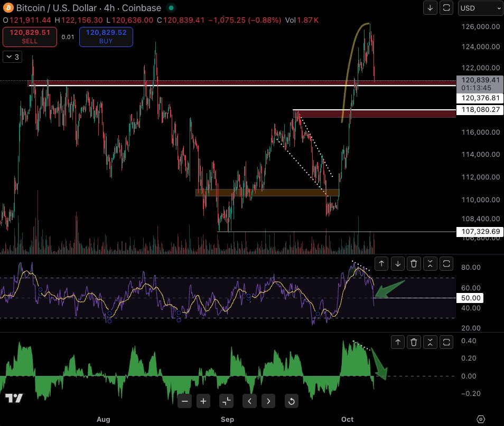The width and height of the screenshot is (504, 426).
Task: Collapse the RSI indicator pane
Action: click(x=431, y=263)
